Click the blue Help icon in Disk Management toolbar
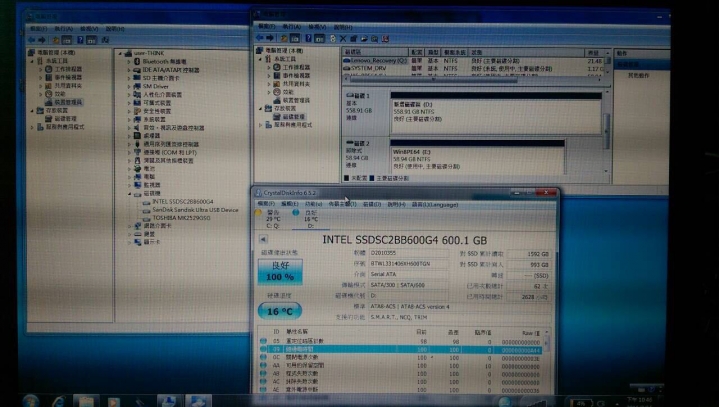 [x=309, y=39]
